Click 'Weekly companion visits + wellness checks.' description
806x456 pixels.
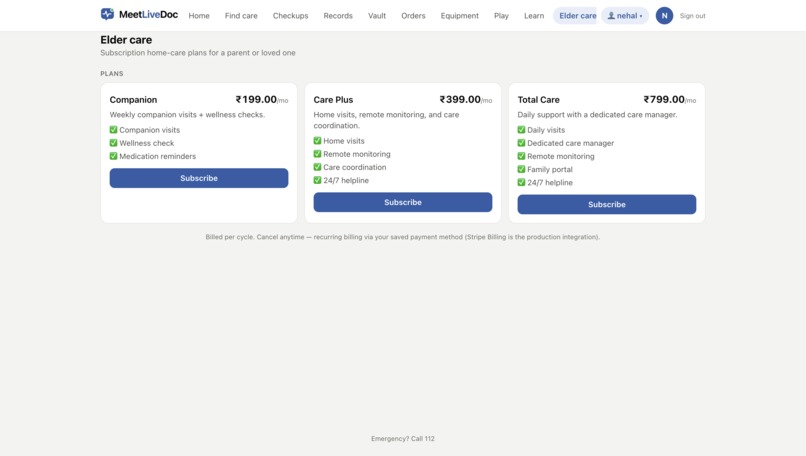187,115
